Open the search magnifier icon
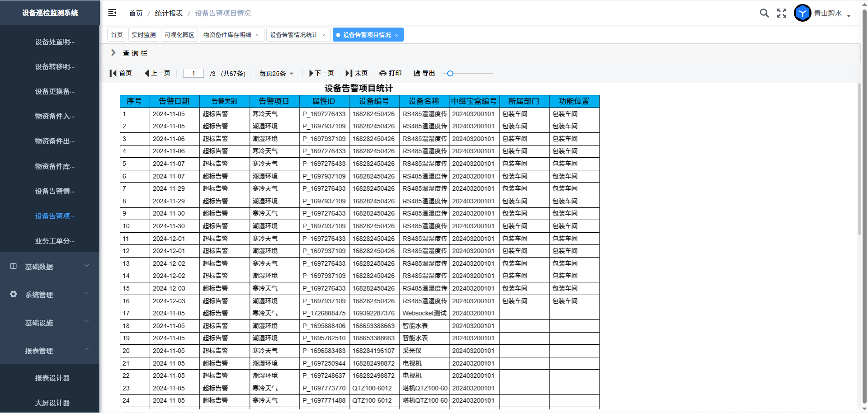This screenshot has height=413, width=868. 764,13
